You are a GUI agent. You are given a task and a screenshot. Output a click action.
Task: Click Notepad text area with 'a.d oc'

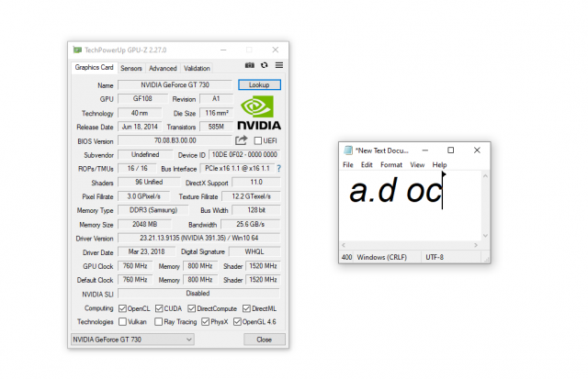click(x=411, y=206)
